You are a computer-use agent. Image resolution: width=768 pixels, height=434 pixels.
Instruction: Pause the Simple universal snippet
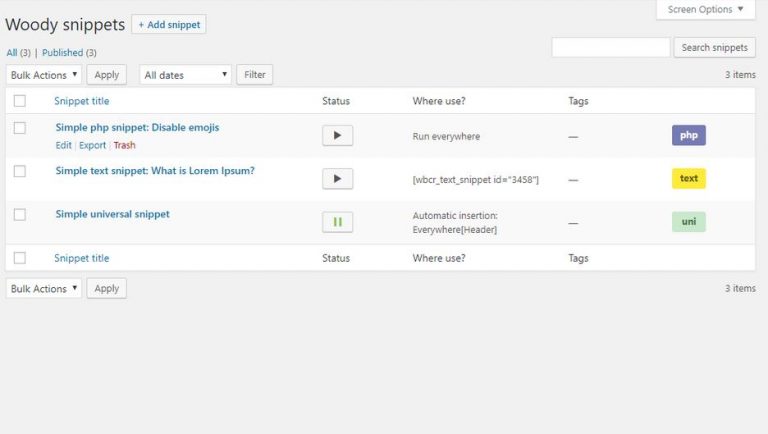[x=337, y=222]
